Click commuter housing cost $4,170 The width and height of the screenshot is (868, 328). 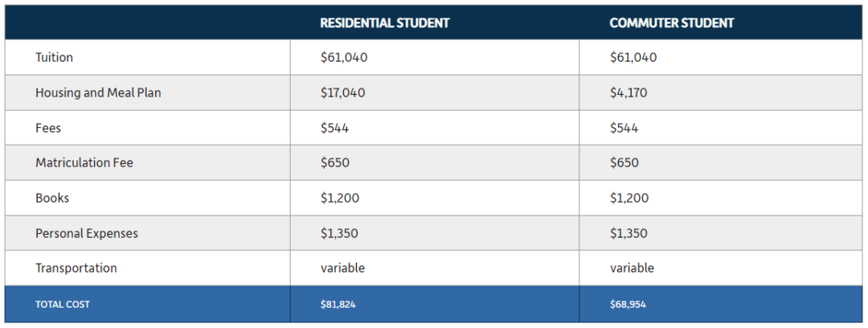point(628,92)
